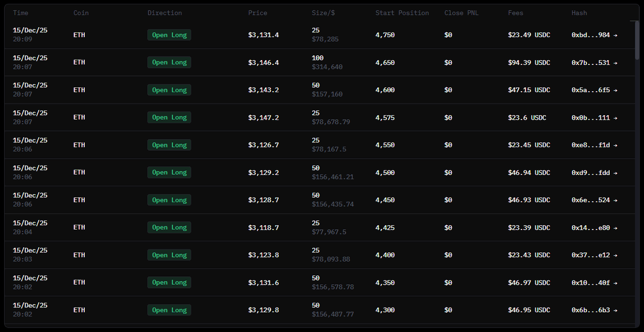Click the Time column header
The image size is (644, 332).
tap(21, 13)
